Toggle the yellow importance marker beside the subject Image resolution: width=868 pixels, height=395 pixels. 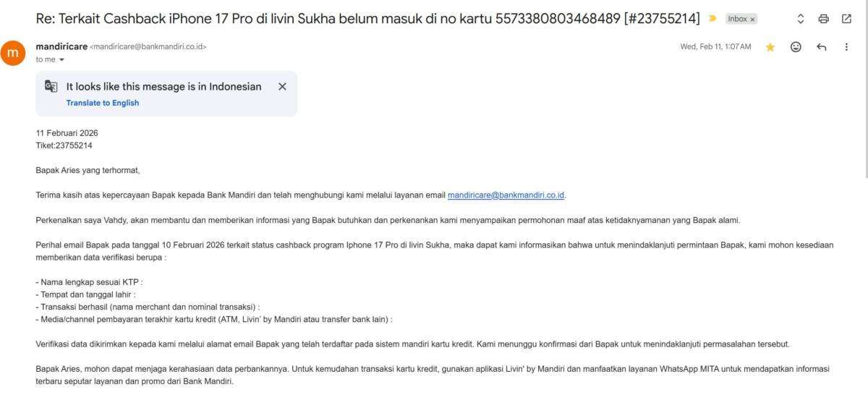tap(712, 19)
